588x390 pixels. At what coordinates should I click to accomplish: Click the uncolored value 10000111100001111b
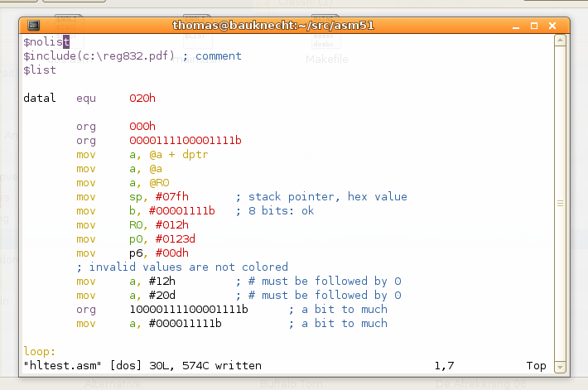click(189, 310)
